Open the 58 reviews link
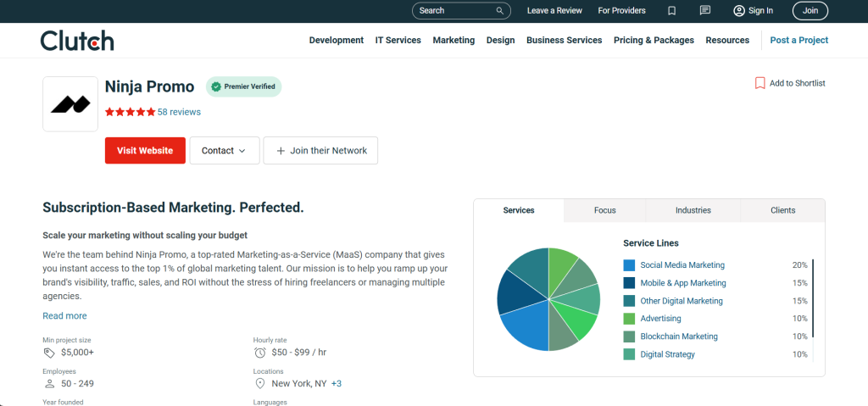 tap(179, 112)
